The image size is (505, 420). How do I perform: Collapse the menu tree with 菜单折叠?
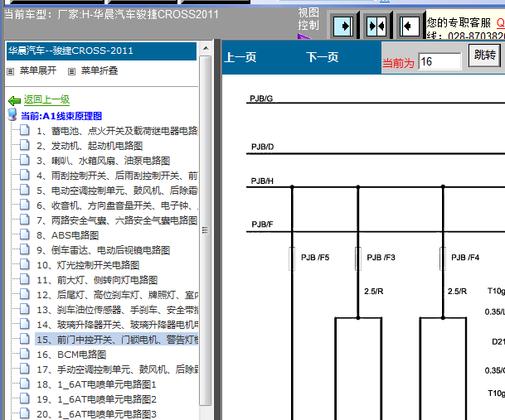pos(100,70)
